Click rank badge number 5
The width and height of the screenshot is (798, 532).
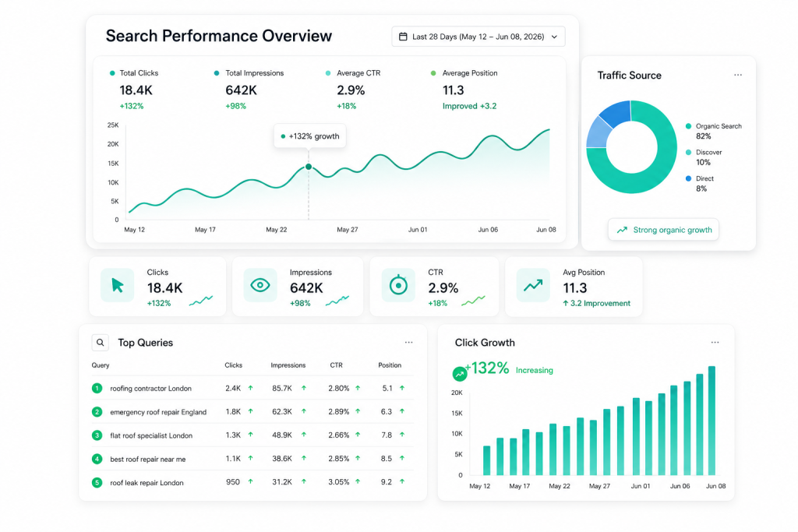97,482
